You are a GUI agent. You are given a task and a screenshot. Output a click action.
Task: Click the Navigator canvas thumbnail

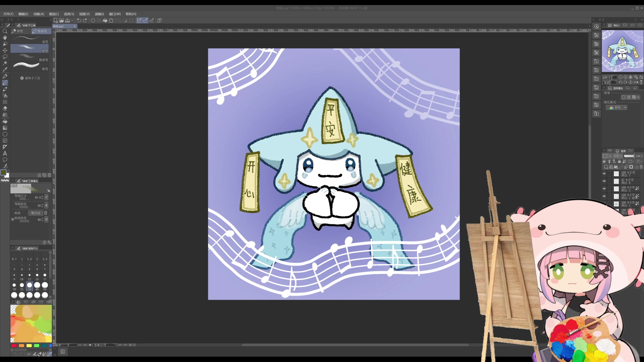click(x=623, y=51)
